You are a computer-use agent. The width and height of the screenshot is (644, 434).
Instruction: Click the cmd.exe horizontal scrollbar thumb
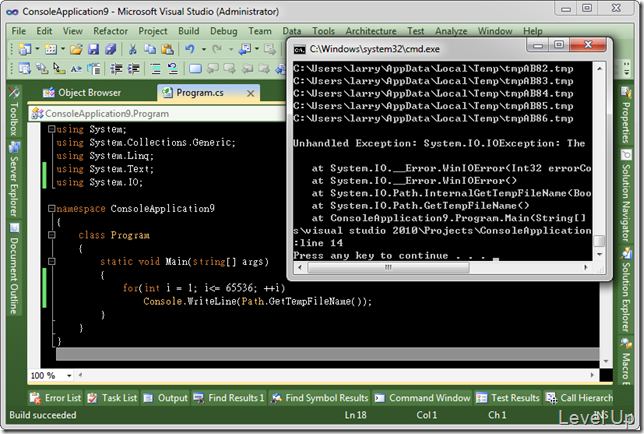[x=388, y=267]
